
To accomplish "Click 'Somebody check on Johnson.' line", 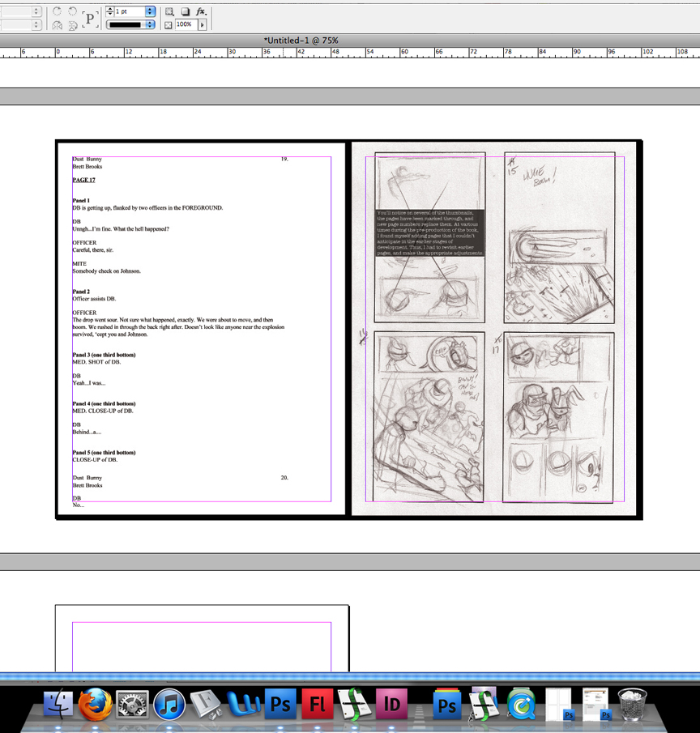I will tap(106, 271).
